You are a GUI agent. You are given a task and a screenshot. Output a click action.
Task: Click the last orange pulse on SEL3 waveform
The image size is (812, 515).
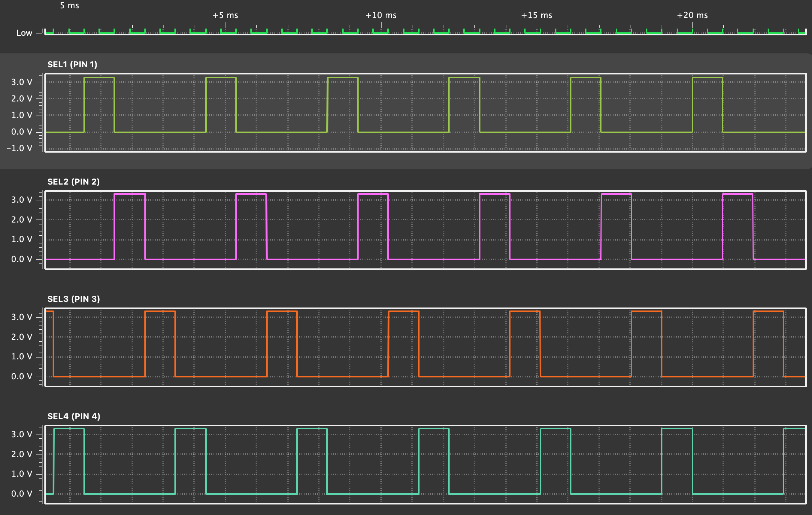pos(768,312)
